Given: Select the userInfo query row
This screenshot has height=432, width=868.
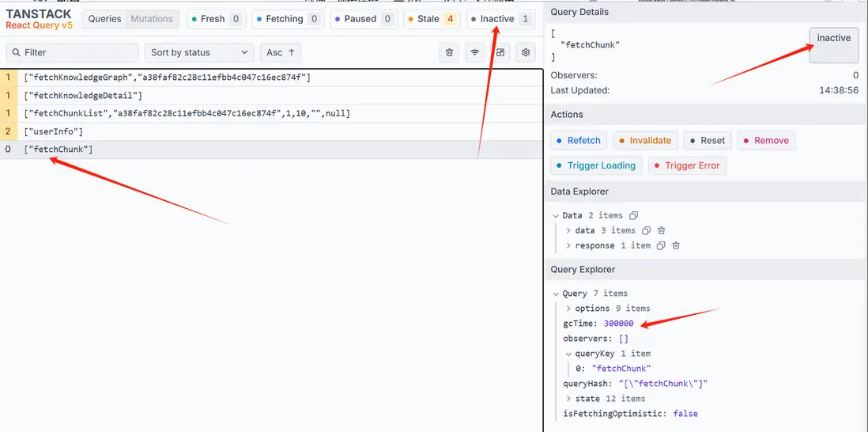Looking at the screenshot, I should coord(271,132).
